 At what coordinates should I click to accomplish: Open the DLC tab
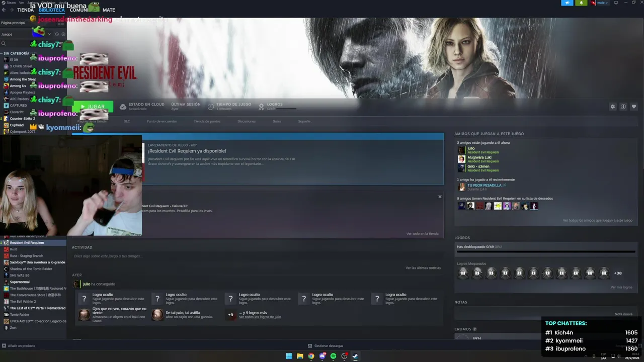click(x=127, y=121)
